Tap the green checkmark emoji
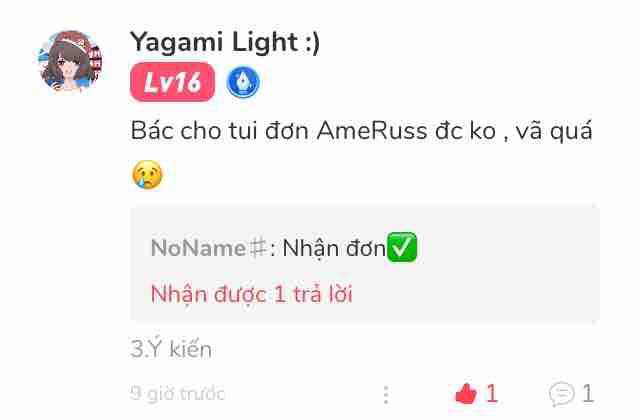Screen dimensions: 640x420 point(402,247)
